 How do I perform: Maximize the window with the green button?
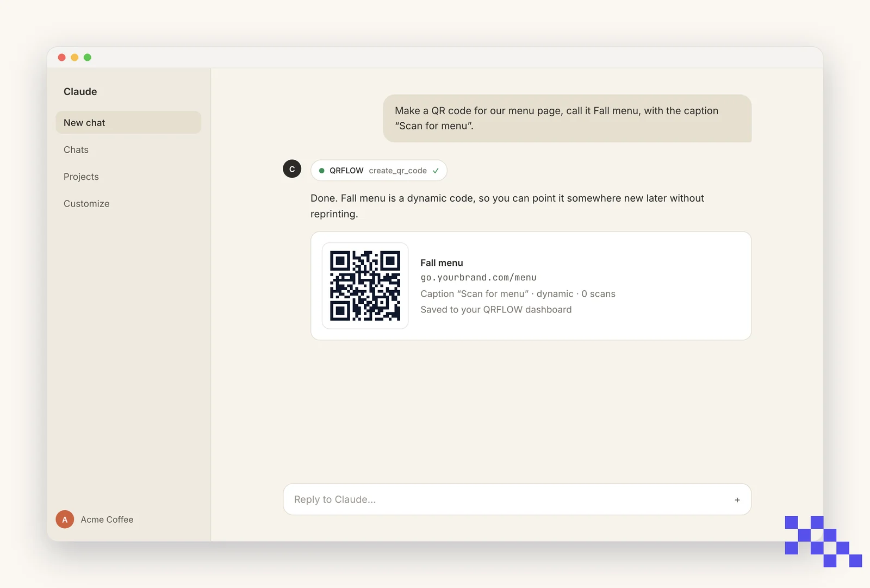pos(88,58)
